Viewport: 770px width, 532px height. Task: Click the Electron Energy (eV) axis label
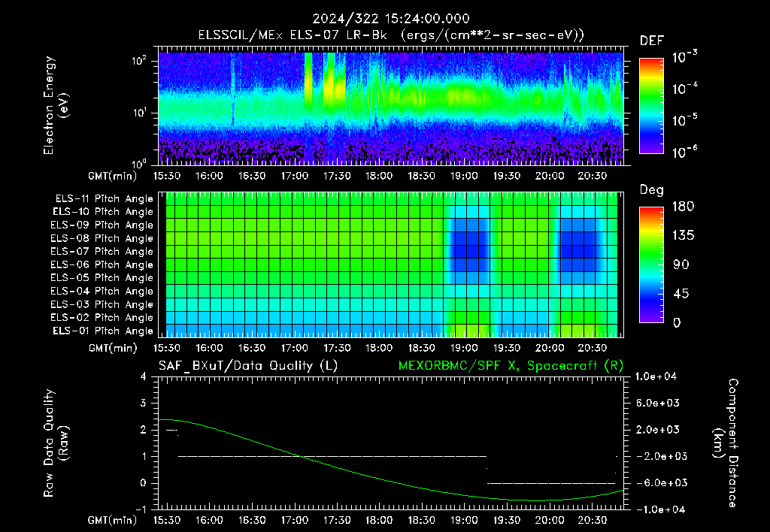(x=56, y=105)
